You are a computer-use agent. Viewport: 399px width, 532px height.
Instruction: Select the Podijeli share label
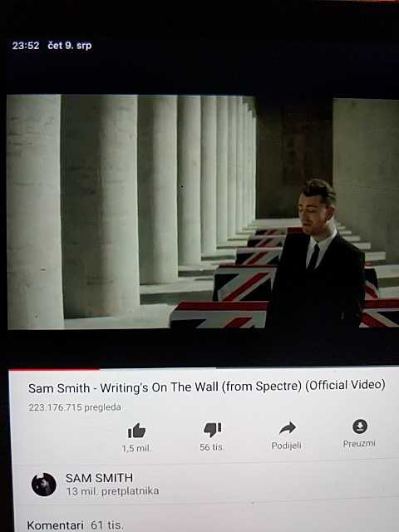(286, 446)
